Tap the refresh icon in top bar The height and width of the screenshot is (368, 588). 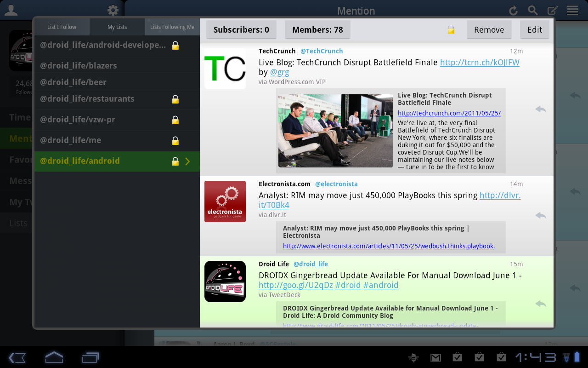513,11
